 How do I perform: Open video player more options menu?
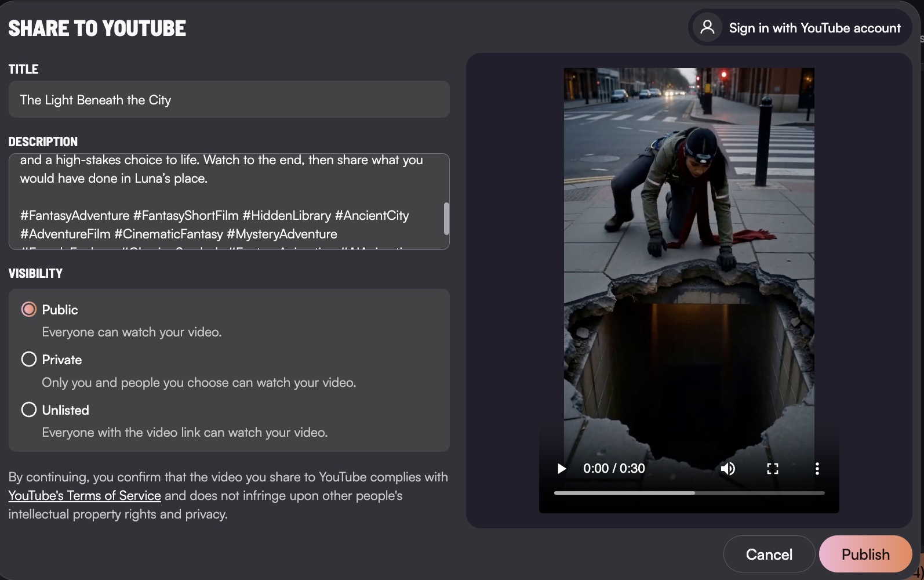[x=817, y=469]
